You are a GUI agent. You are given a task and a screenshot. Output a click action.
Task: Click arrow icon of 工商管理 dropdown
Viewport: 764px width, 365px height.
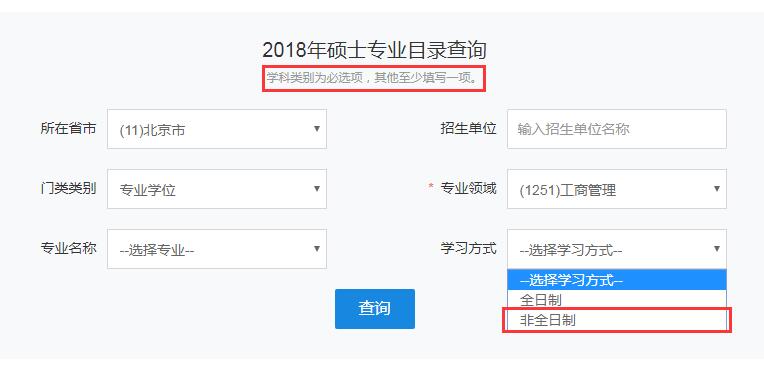[x=717, y=189]
